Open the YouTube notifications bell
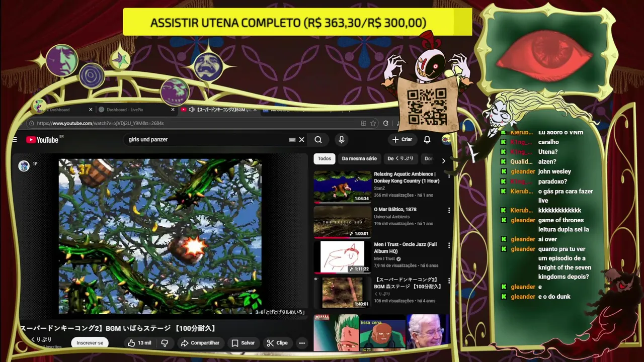Screen dimensions: 644x362 click(427, 140)
